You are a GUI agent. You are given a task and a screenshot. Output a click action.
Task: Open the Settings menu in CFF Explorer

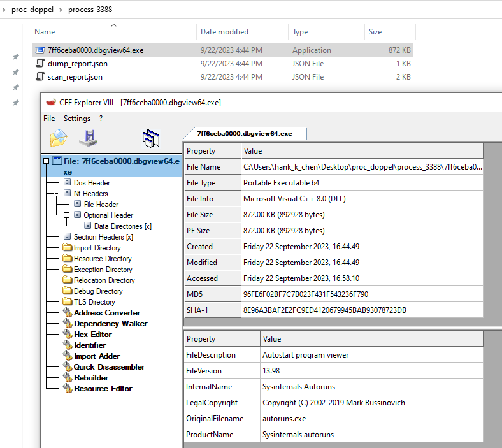[77, 119]
